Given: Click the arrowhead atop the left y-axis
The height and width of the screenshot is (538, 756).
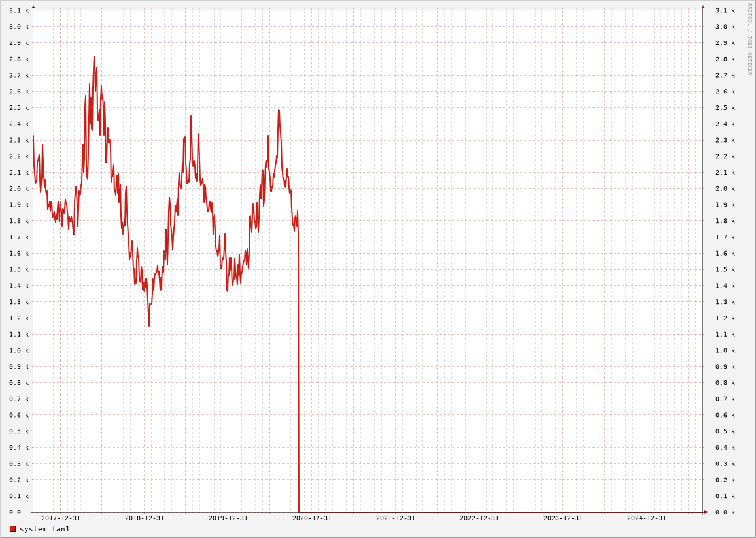Looking at the screenshot, I should coord(33,7).
